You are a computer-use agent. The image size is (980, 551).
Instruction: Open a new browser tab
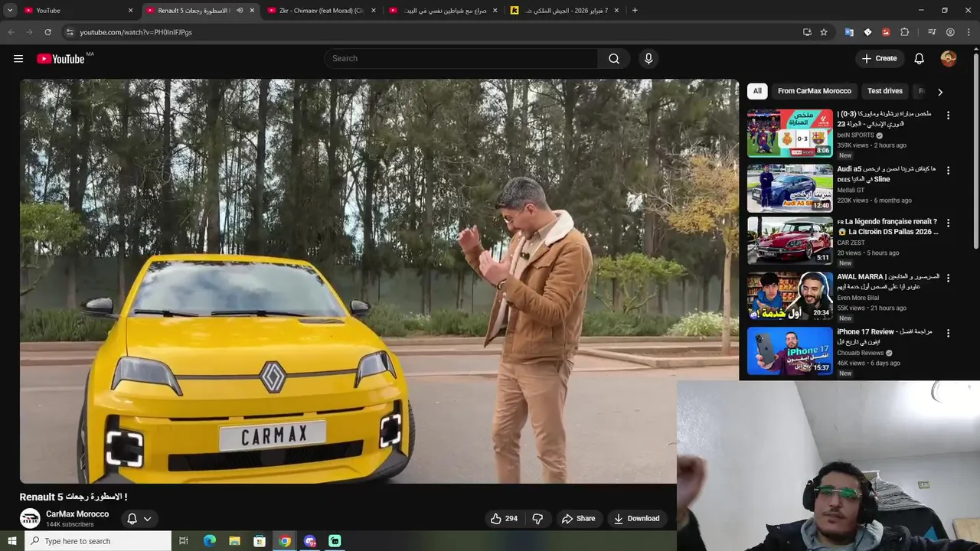(x=635, y=11)
